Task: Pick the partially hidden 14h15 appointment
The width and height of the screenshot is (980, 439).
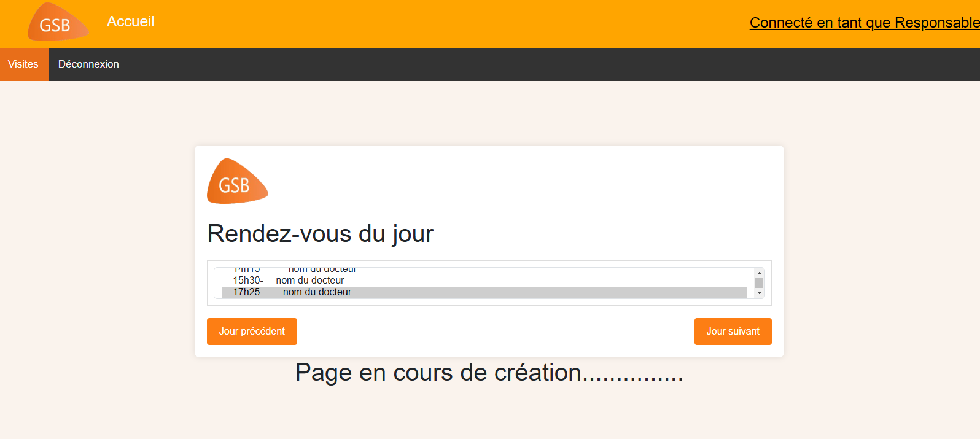Action: [295, 270]
